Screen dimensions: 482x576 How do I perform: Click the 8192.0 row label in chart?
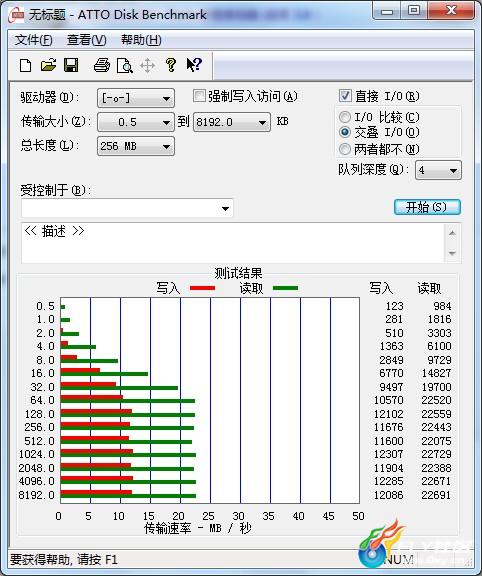pos(36,495)
